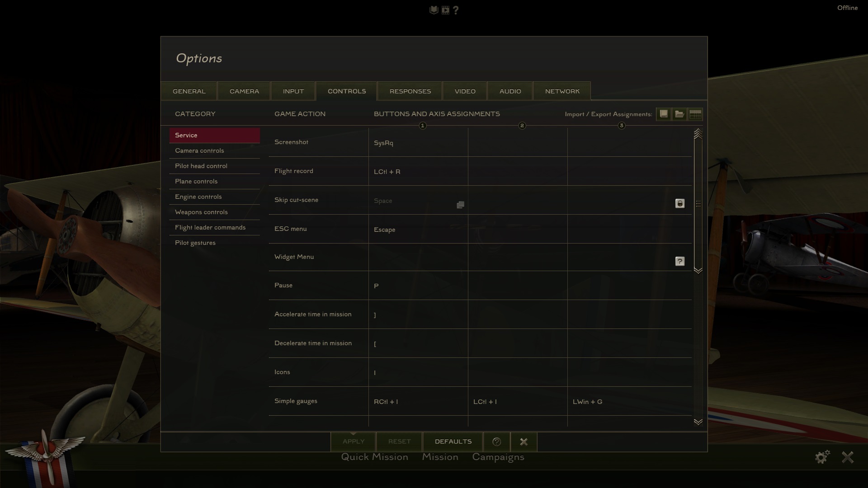Open the settings gears icon at bottom right
The width and height of the screenshot is (868, 488).
pos(822,457)
